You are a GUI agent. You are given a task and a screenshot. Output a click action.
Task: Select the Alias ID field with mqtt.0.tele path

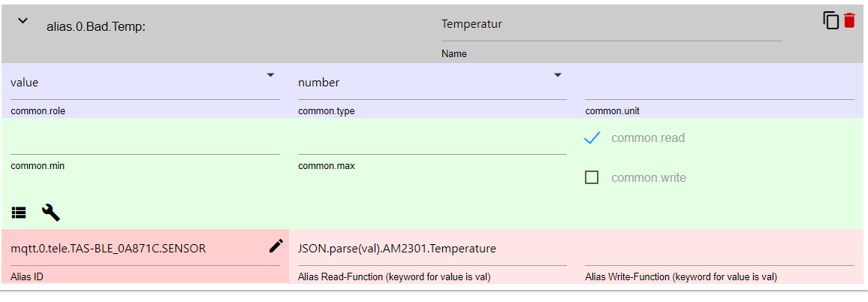point(135,249)
